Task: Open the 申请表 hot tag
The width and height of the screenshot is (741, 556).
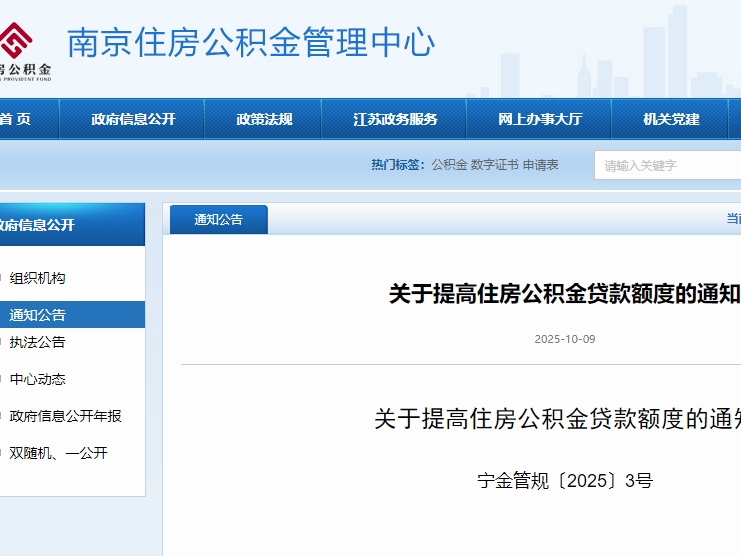Action: [541, 165]
